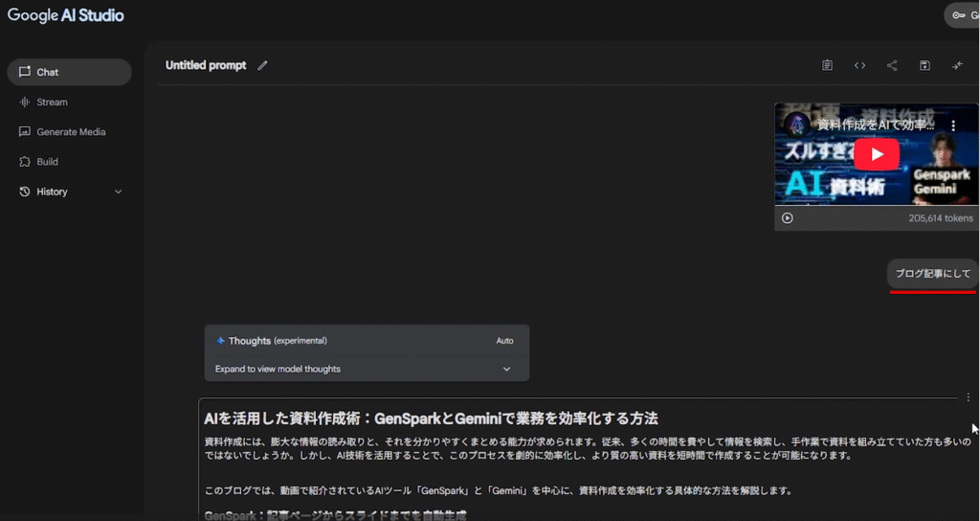Click the Chat icon in sidebar
980x521 pixels.
click(24, 72)
